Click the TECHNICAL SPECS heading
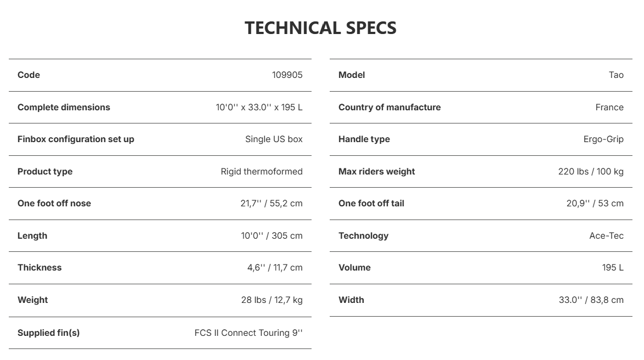 pos(320,29)
